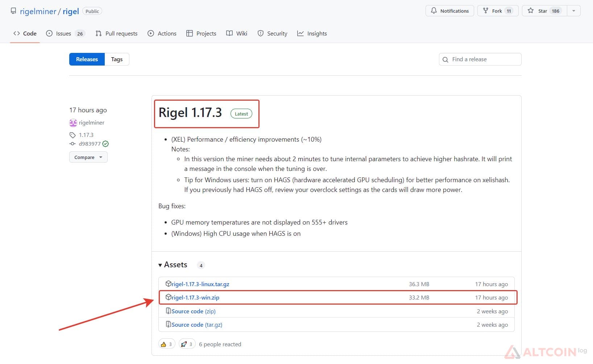Open the Wiki tab
This screenshot has width=593, height=364.
point(237,33)
